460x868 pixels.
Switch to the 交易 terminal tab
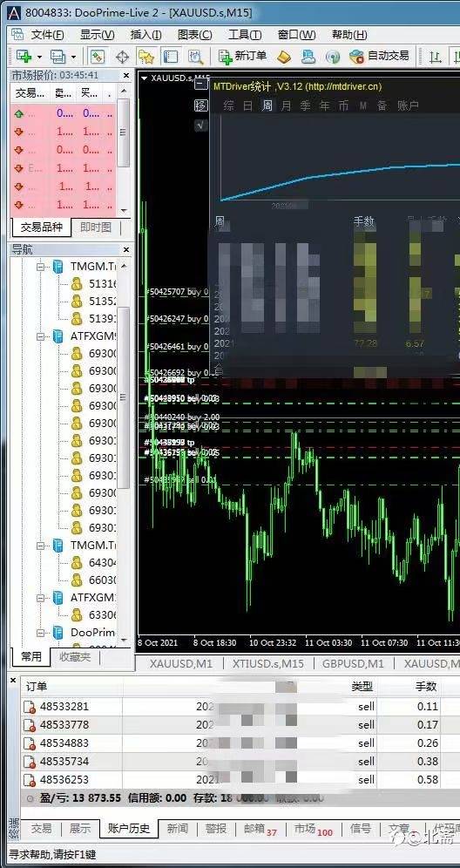point(42,829)
